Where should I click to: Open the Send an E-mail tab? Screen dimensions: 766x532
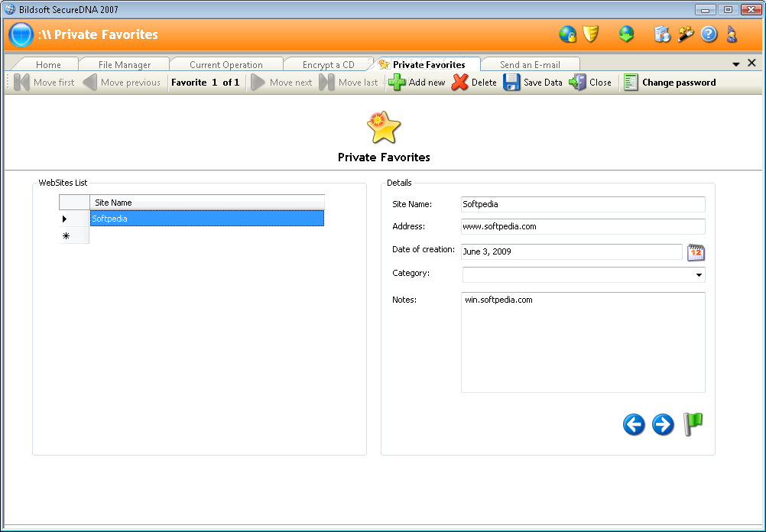pos(530,64)
